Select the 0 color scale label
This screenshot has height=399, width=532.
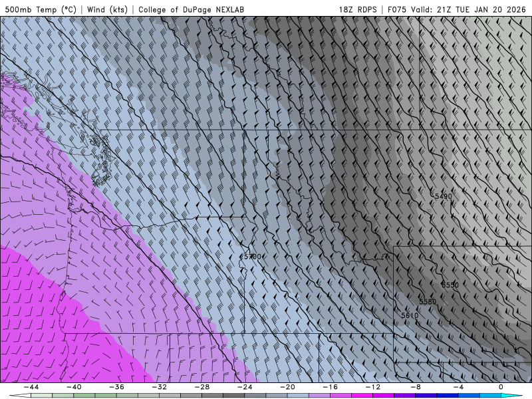point(501,387)
